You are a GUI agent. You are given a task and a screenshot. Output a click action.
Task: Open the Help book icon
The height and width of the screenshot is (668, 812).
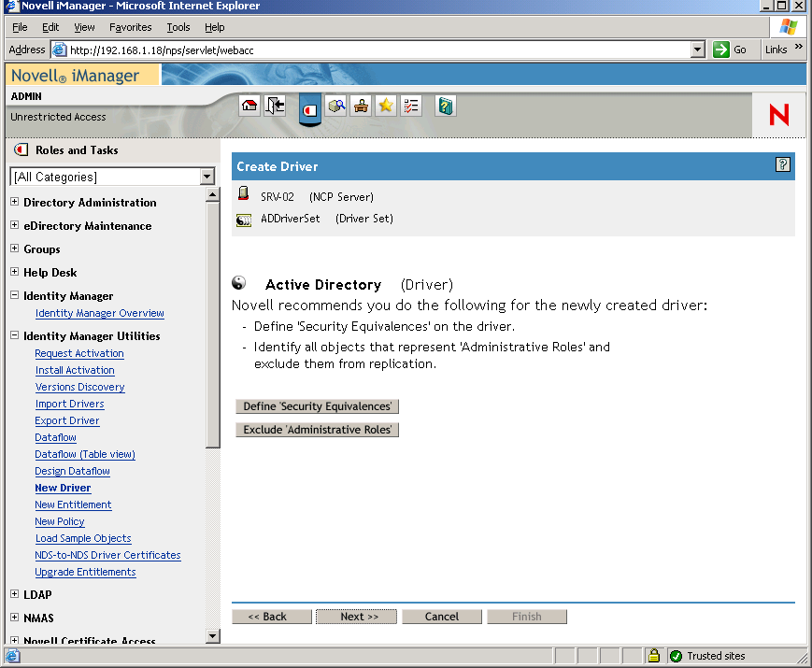pyautogui.click(x=445, y=106)
